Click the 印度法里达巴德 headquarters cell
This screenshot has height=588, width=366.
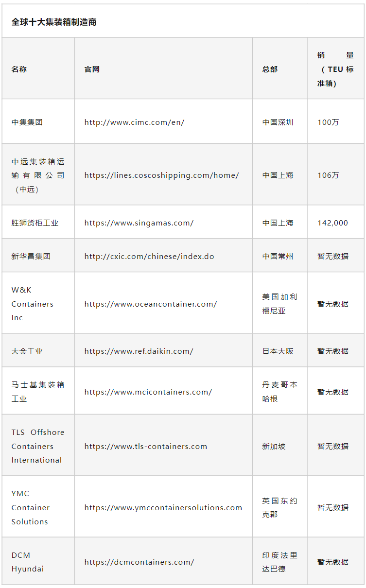[x=280, y=562]
